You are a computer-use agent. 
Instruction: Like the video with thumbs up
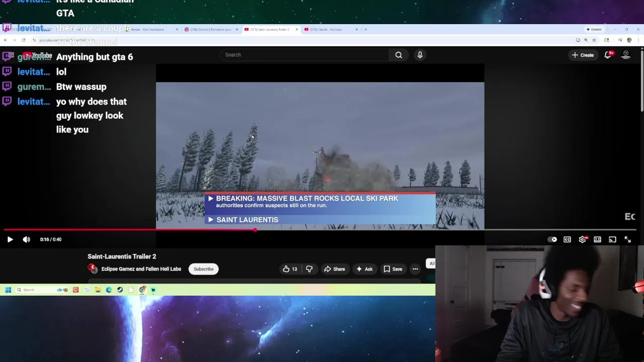290,269
